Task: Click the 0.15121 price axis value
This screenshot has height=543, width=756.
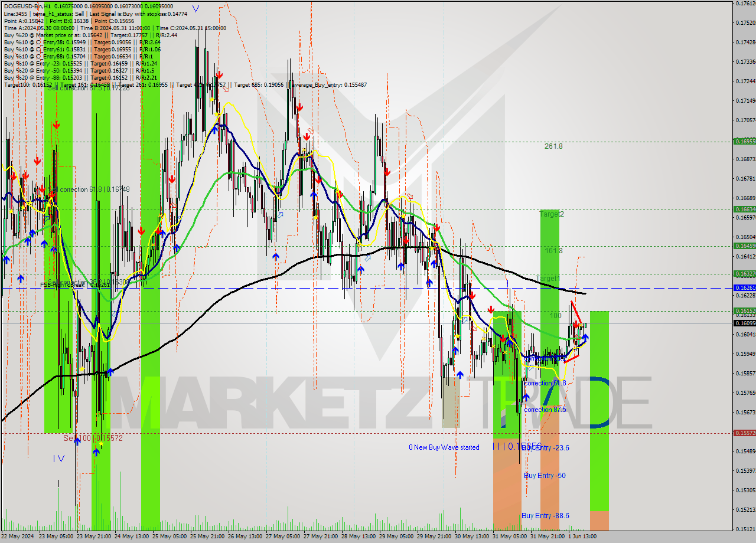Action: coord(745,529)
